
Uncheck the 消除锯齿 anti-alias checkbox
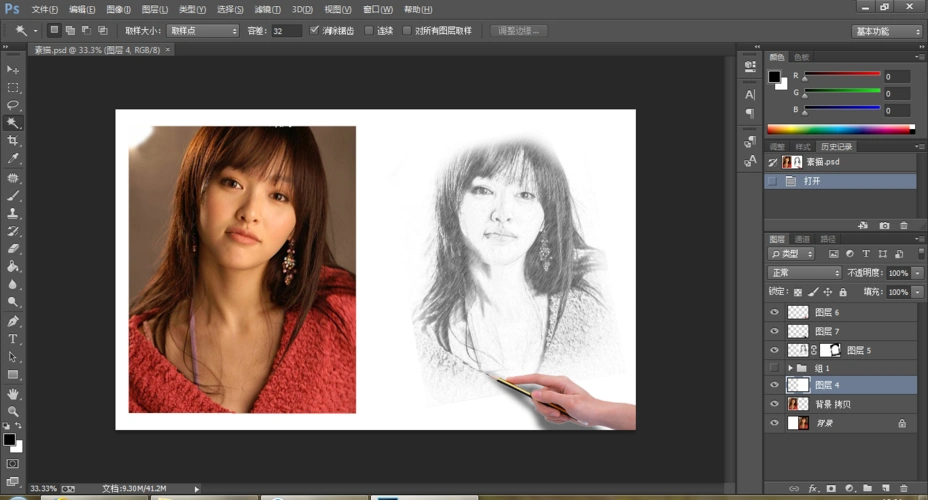click(314, 30)
